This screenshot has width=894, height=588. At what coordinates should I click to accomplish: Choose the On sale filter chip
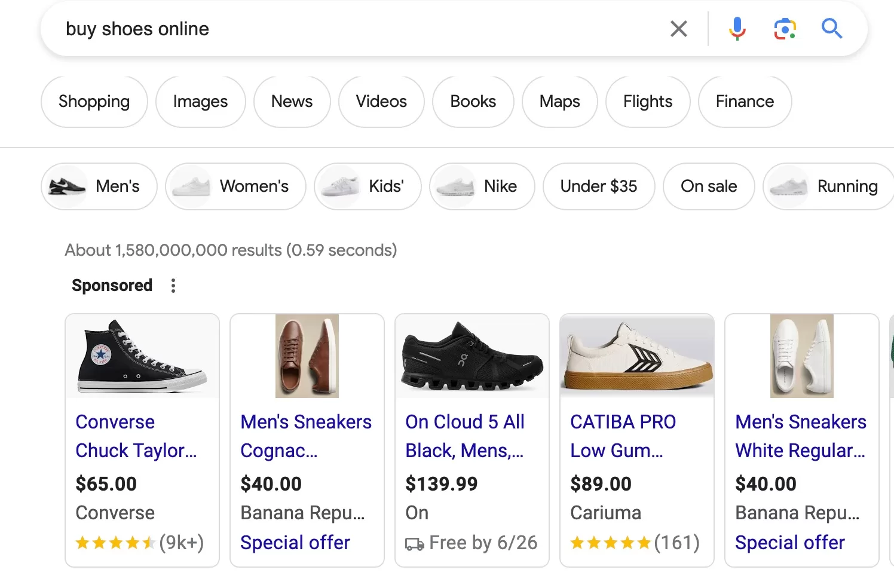[x=709, y=186]
